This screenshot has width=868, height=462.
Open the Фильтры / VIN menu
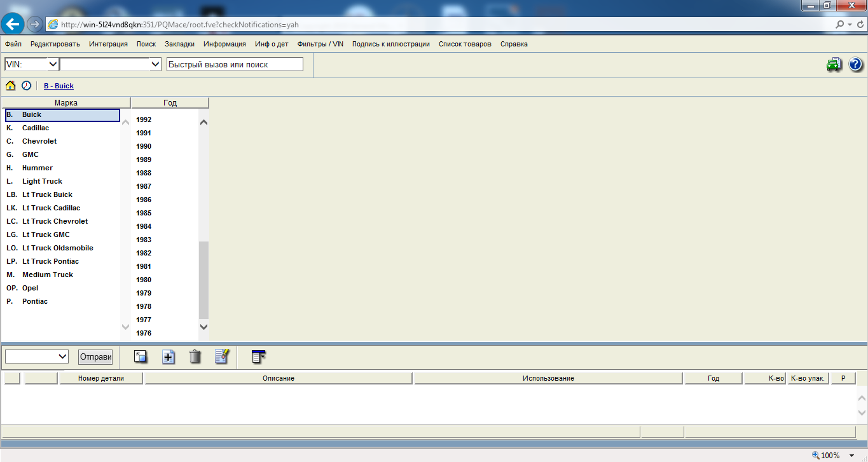point(320,44)
